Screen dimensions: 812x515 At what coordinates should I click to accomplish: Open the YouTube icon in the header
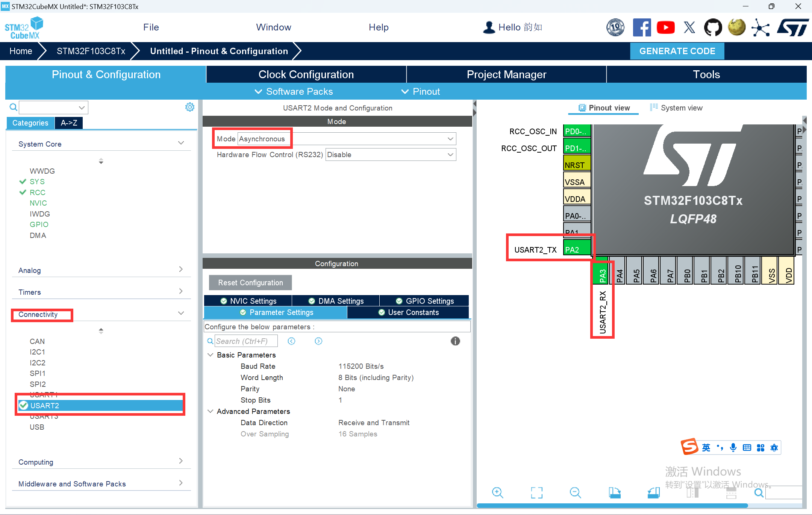pyautogui.click(x=666, y=27)
